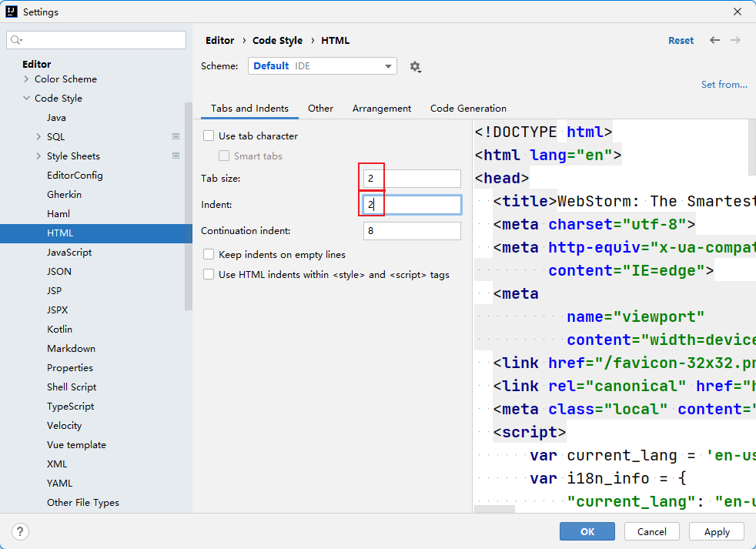Click the Reset link
This screenshot has width=756, height=549.
[x=681, y=41]
